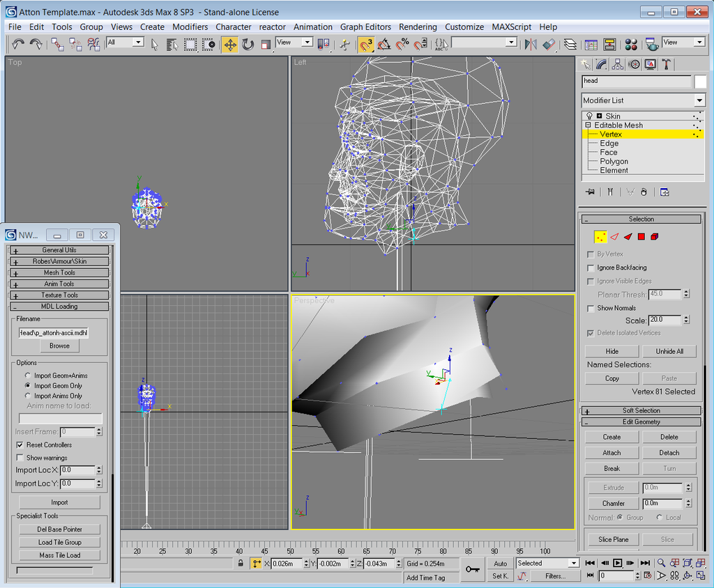Viewport: 714px width, 588px height.
Task: Click the Import button
Action: click(59, 502)
